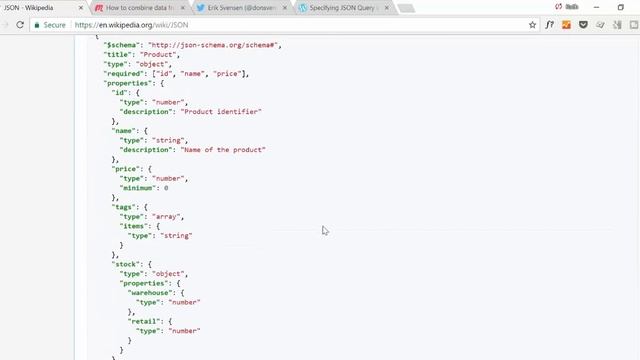The width and height of the screenshot is (640, 360).
Task: Click the "stock": { line
Action: (x=131, y=264)
